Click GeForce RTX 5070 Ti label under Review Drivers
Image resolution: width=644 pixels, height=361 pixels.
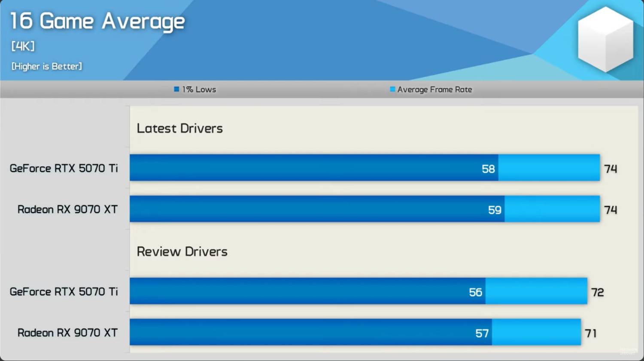coord(64,292)
